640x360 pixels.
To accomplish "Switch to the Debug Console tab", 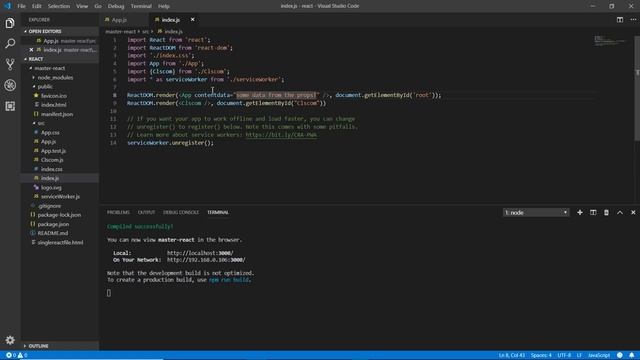I will pos(181,213).
